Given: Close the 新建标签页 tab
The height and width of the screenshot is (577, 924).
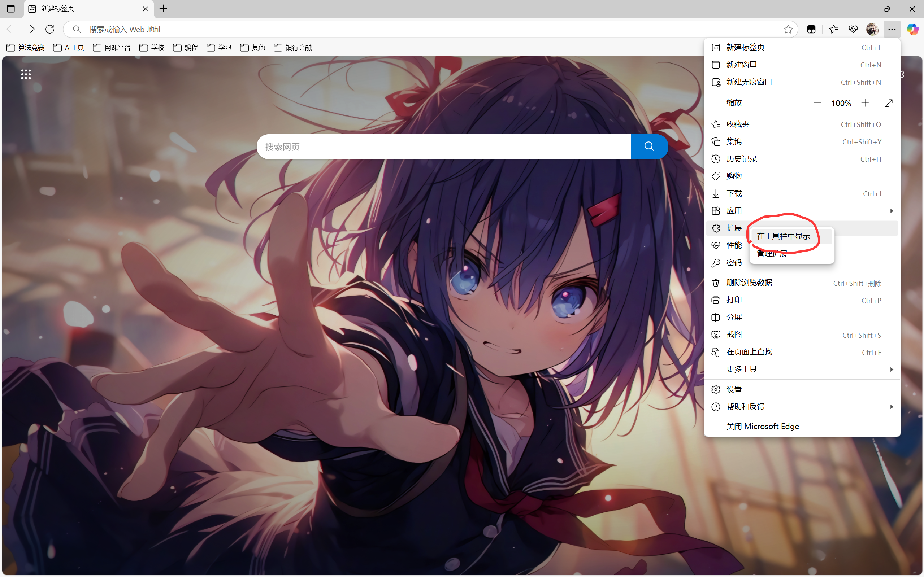Looking at the screenshot, I should [145, 9].
